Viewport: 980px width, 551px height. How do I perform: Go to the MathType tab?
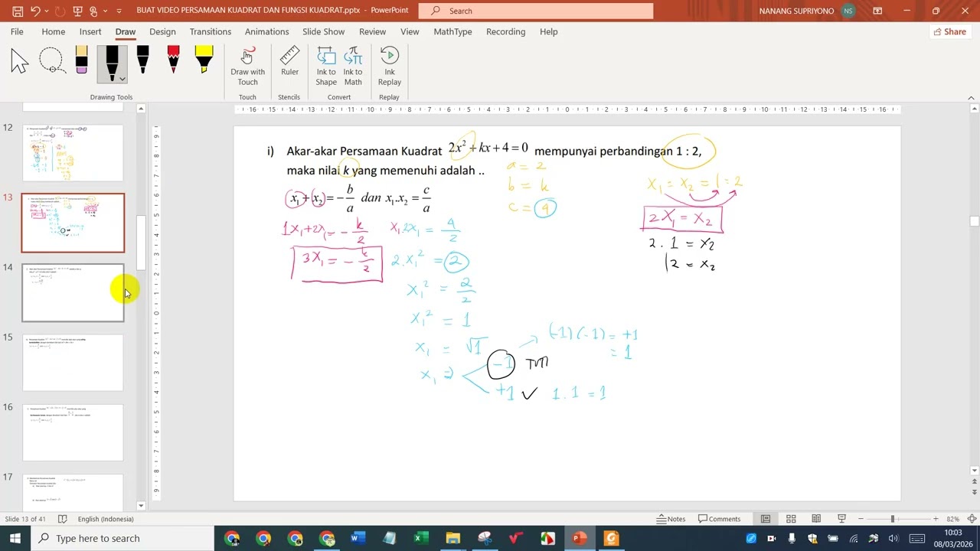pos(452,31)
